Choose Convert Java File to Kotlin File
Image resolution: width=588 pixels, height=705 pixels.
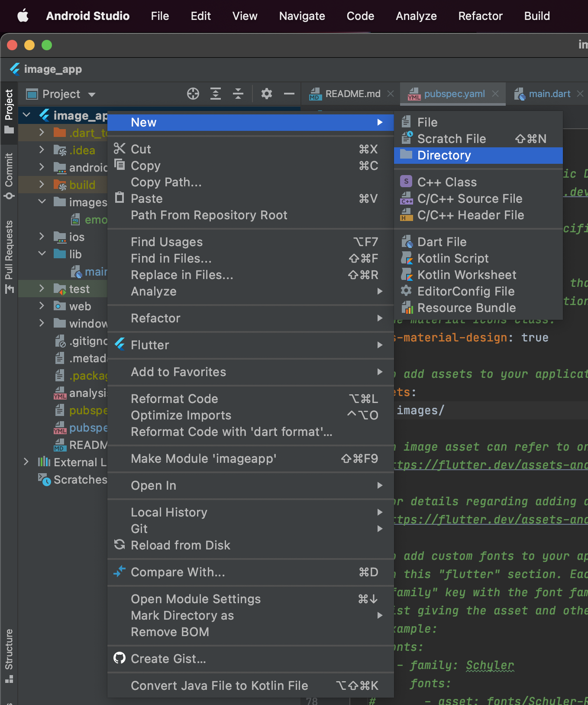(x=250, y=686)
